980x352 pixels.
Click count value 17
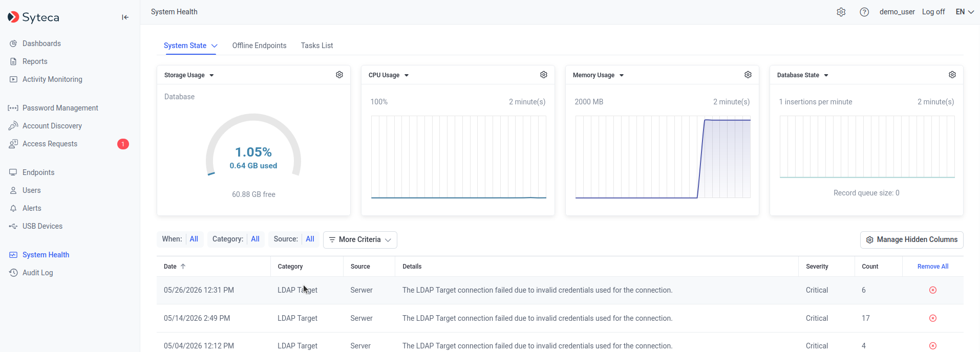pyautogui.click(x=866, y=318)
